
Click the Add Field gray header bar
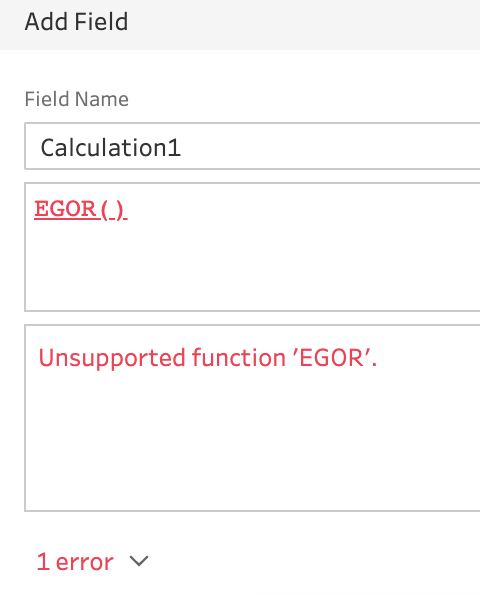pos(240,25)
